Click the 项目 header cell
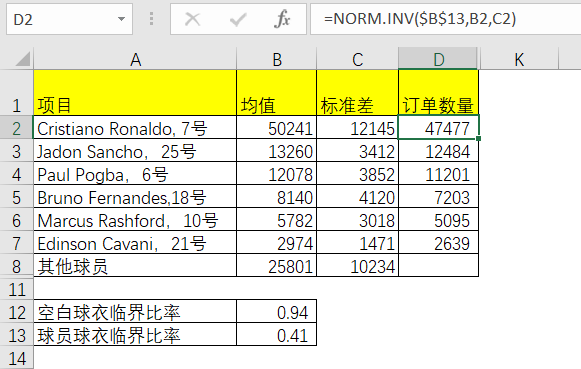This screenshot has height=369, width=581. tap(135, 93)
